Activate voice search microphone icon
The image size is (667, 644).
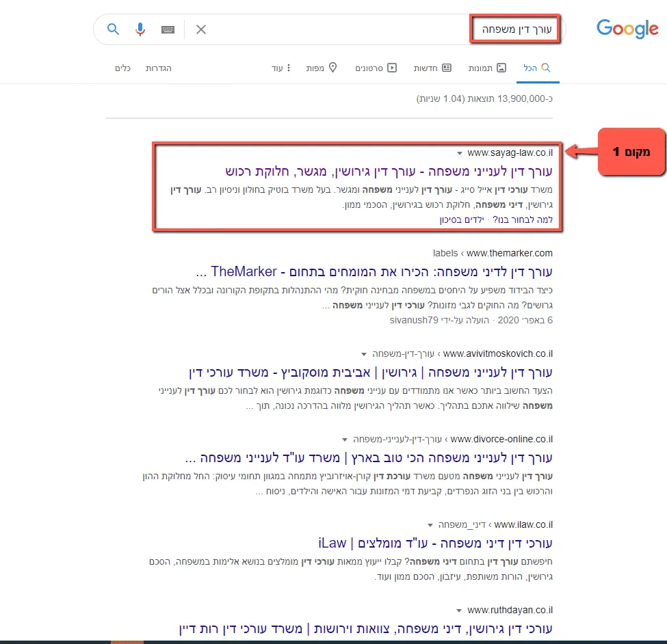click(140, 29)
